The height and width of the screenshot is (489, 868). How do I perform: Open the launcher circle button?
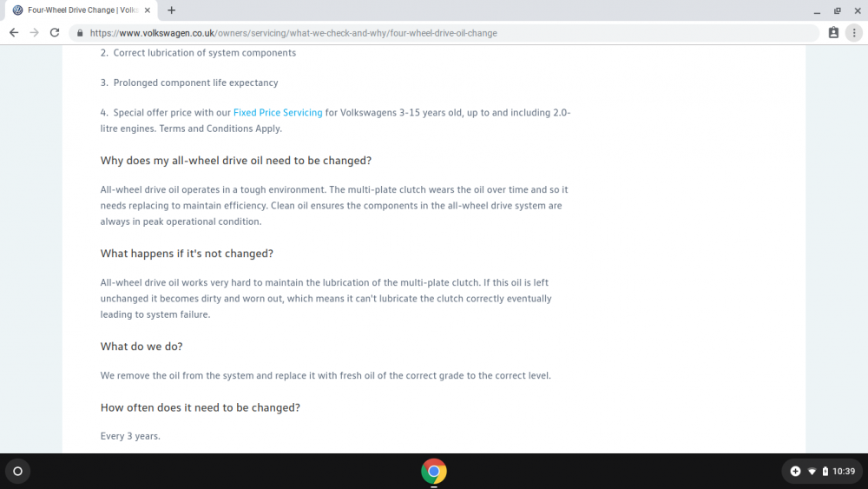[17, 472]
